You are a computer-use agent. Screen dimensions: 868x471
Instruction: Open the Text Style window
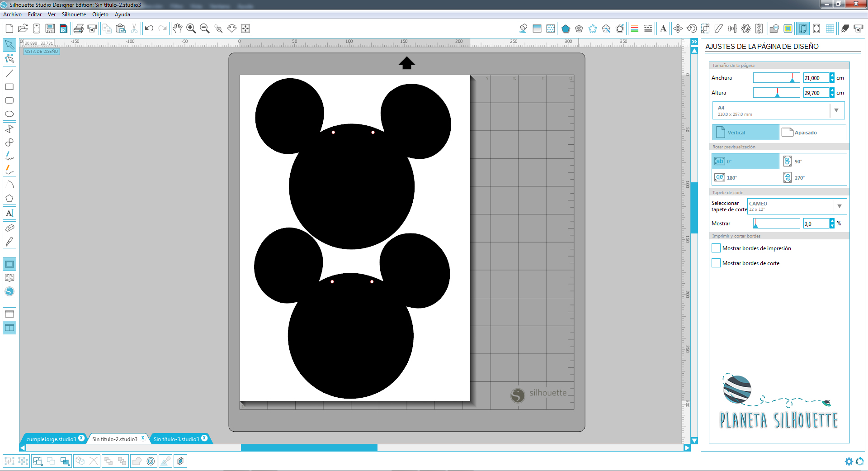tap(663, 29)
